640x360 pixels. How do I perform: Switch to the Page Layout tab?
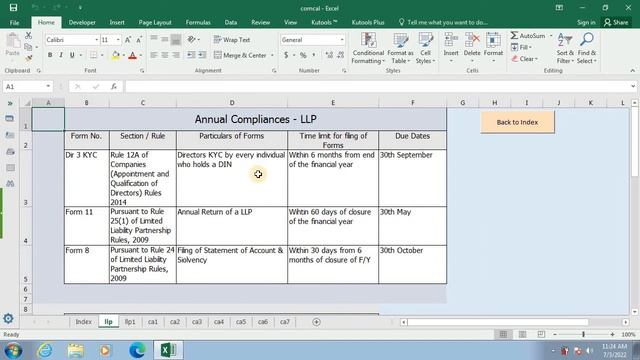coord(155,22)
